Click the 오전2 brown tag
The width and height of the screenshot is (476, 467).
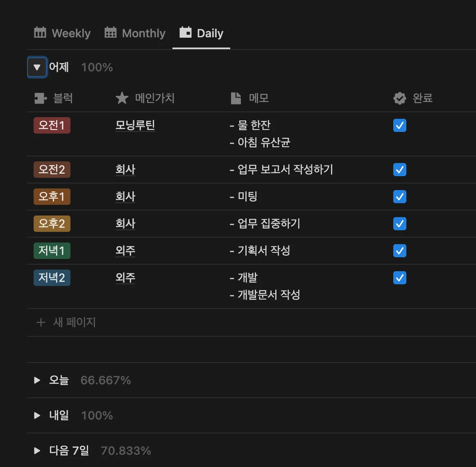[x=52, y=170]
